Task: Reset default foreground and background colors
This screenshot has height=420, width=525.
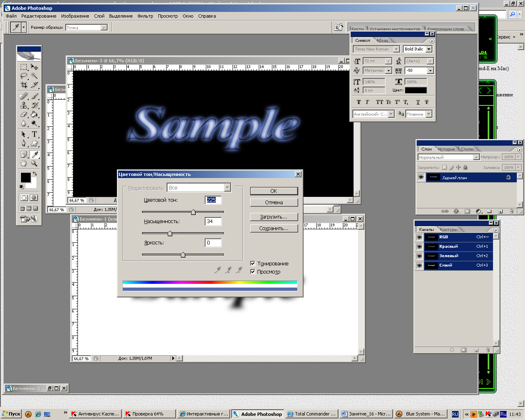Action: point(22,187)
